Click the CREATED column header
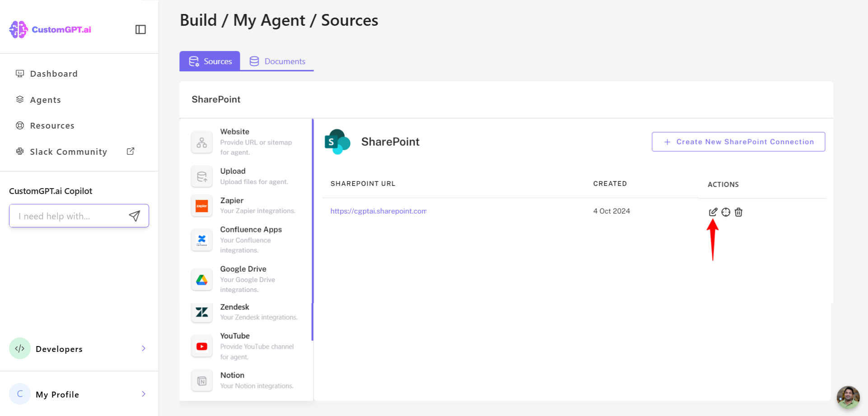The height and width of the screenshot is (416, 868). pyautogui.click(x=610, y=184)
